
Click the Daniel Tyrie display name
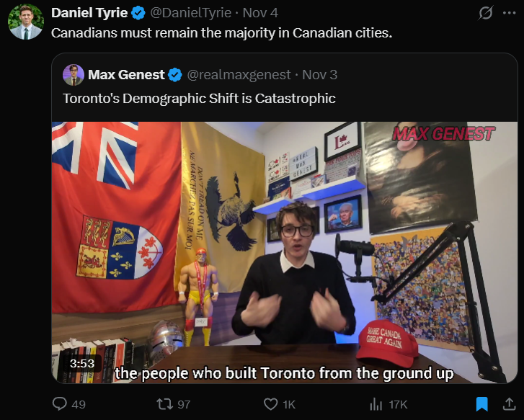pyautogui.click(x=89, y=13)
